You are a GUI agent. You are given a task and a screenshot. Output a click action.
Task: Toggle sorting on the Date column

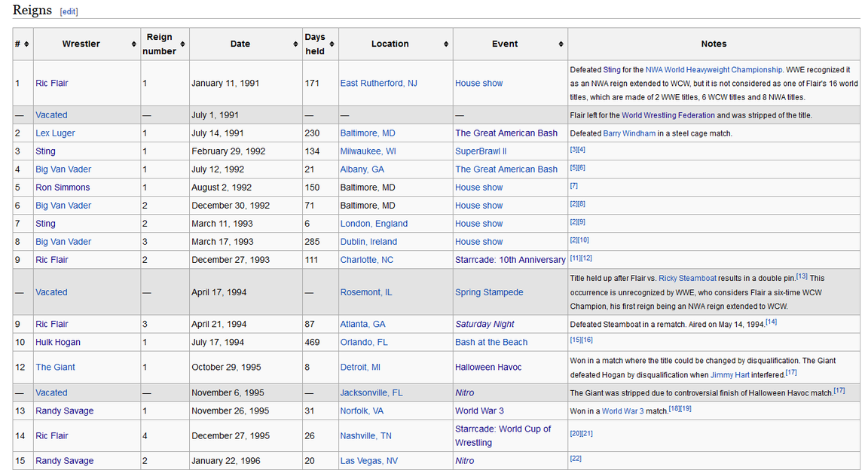[x=295, y=44]
